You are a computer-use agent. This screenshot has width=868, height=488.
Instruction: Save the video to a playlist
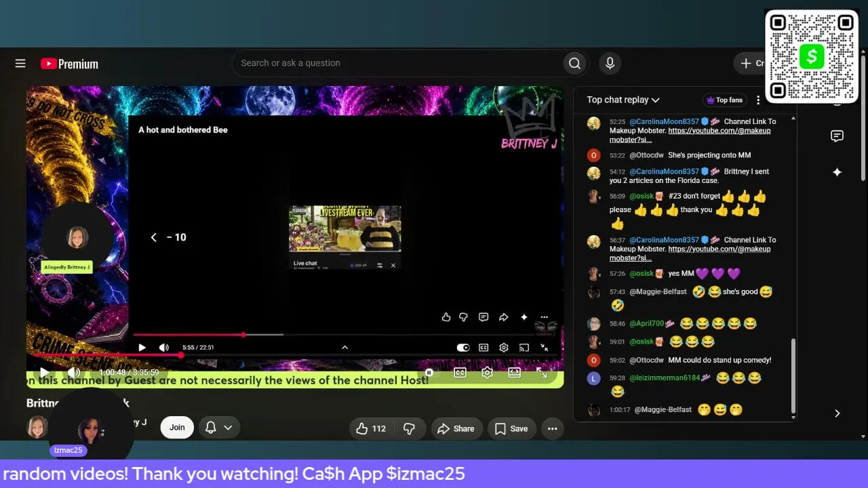[x=511, y=428]
